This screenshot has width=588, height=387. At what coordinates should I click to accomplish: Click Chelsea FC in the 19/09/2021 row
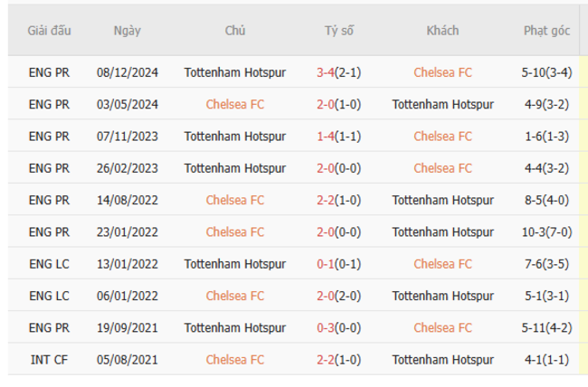pyautogui.click(x=442, y=327)
